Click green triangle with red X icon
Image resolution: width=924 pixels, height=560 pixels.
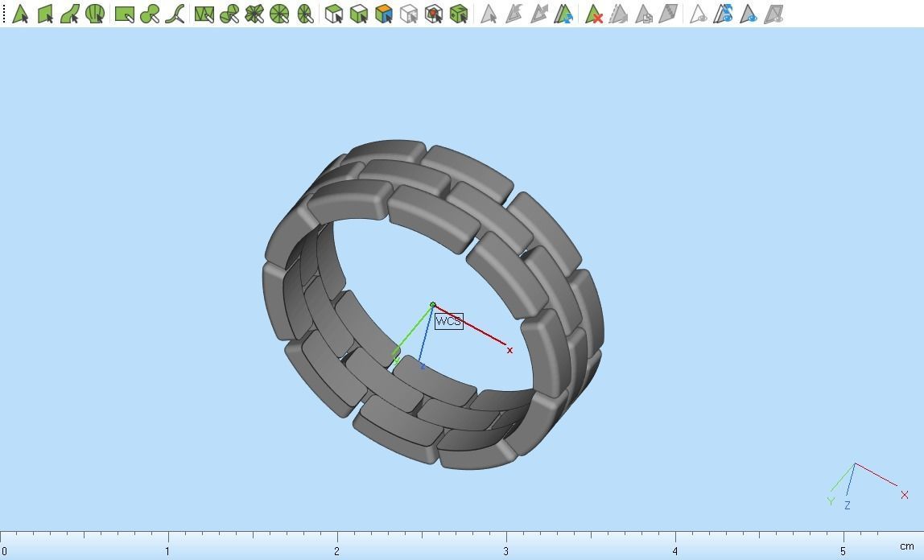[593, 14]
